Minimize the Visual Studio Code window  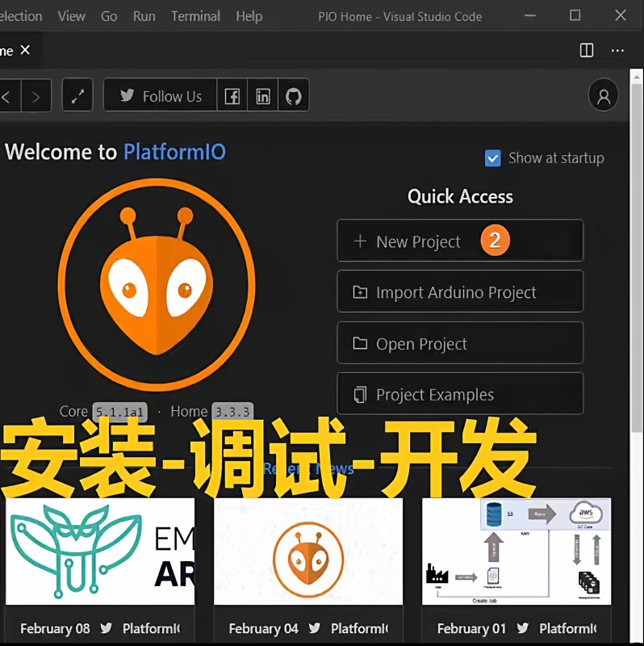coord(530,15)
